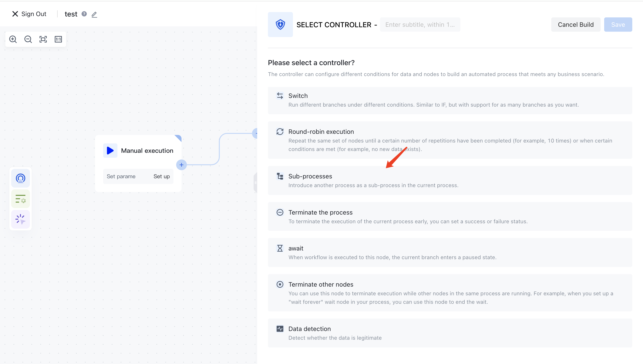The width and height of the screenshot is (643, 364).
Task: Click the subtitle input field
Action: point(420,25)
